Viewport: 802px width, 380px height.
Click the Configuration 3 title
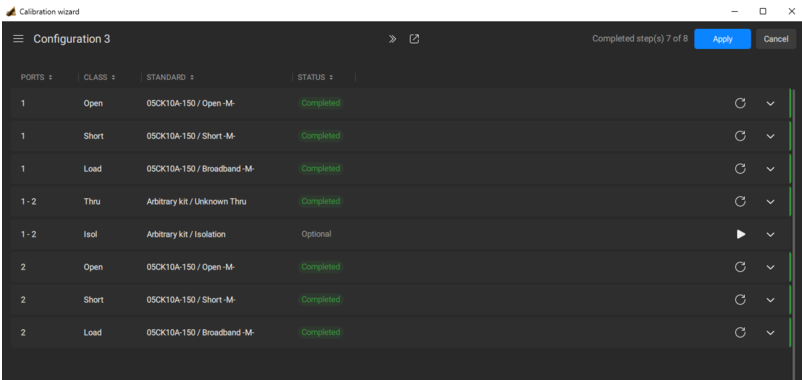72,39
